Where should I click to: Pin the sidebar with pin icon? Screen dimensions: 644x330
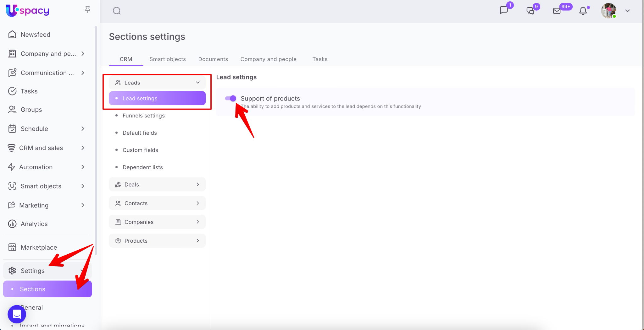click(x=87, y=10)
